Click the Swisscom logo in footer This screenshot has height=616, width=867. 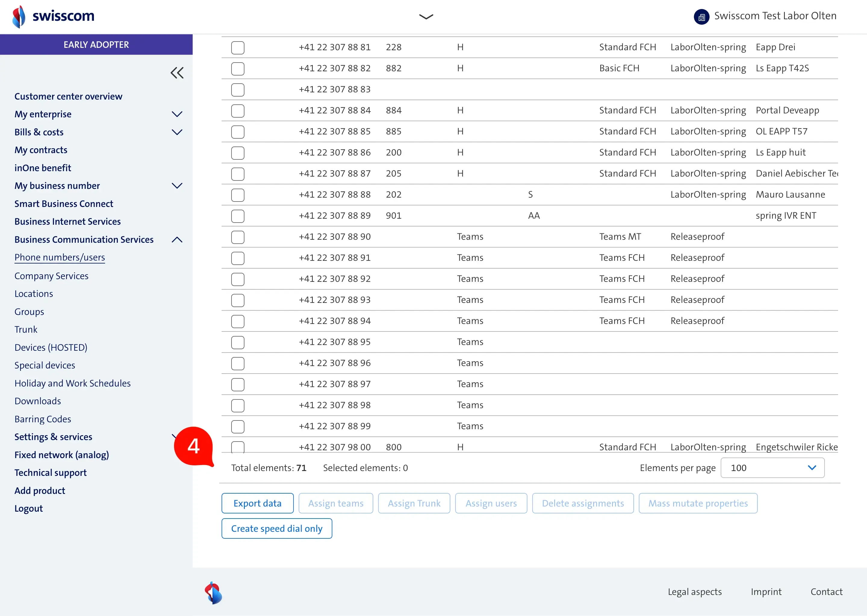[213, 593]
